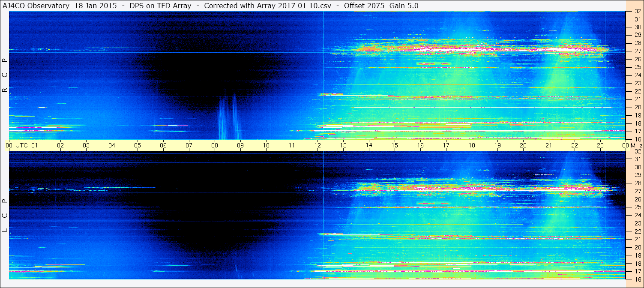Click the 24 MHz label on RCP scale
The image size is (644, 288).
(637, 75)
